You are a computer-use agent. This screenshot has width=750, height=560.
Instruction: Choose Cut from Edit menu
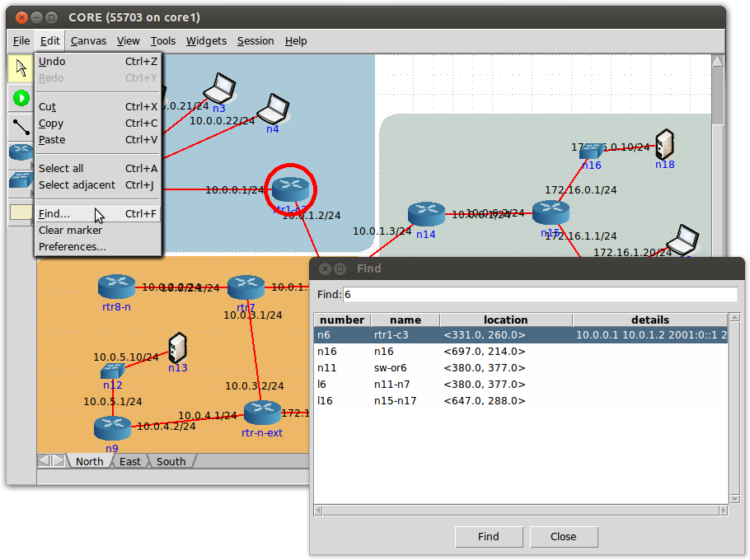click(x=98, y=107)
